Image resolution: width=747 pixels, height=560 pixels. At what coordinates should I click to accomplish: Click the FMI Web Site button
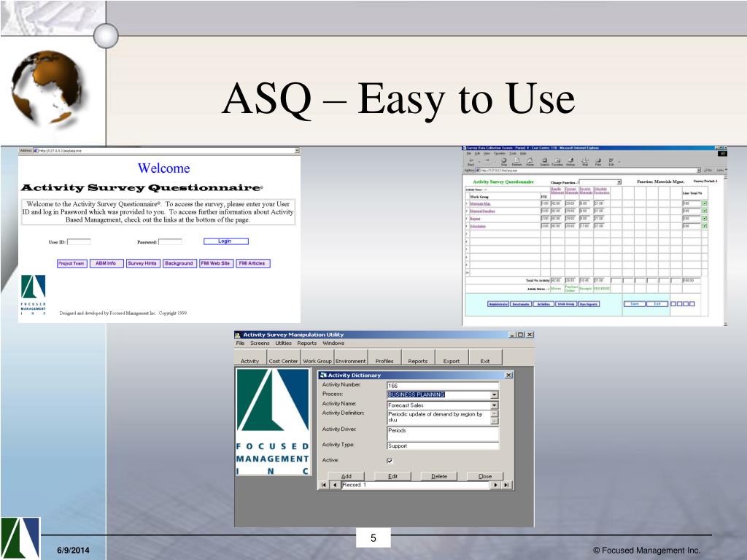click(216, 263)
